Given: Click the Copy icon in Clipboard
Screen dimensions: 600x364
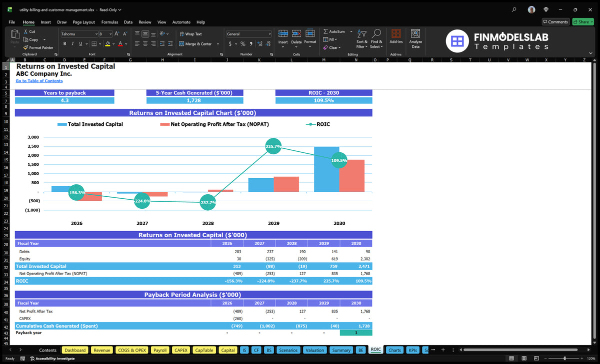Looking at the screenshot, I should pos(25,39).
